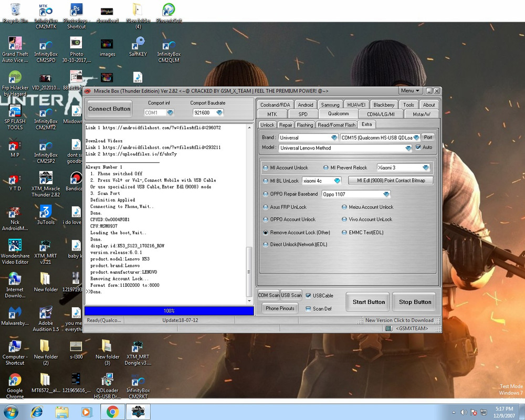
Task: Switch to the MTK tab
Action: 272,114
